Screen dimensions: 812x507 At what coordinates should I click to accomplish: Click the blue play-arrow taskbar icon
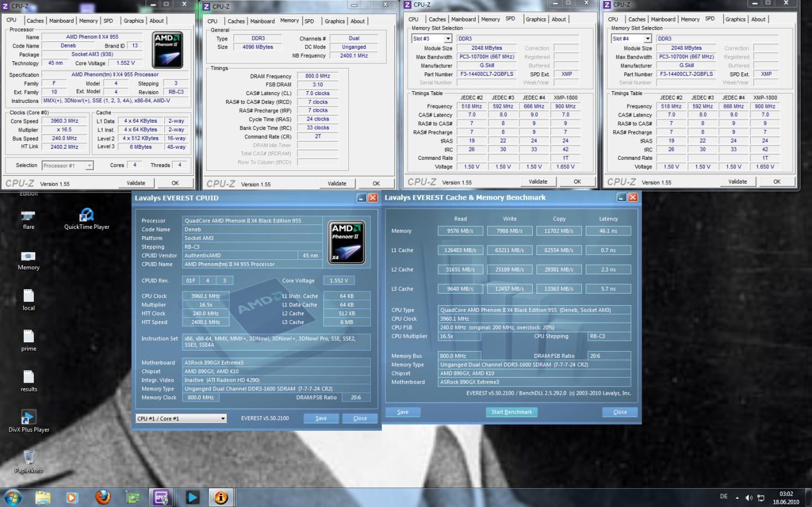pos(191,497)
